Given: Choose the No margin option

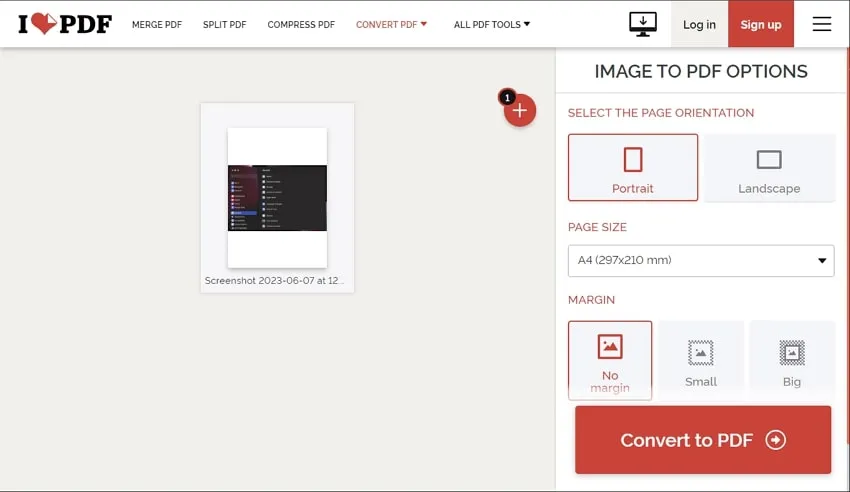Looking at the screenshot, I should [x=610, y=360].
